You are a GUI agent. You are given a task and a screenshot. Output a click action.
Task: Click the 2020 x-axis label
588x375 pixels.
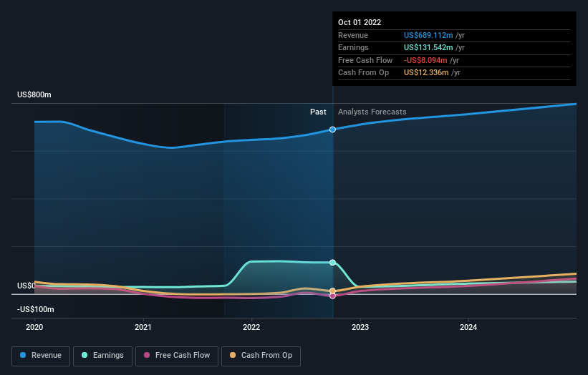(x=34, y=328)
